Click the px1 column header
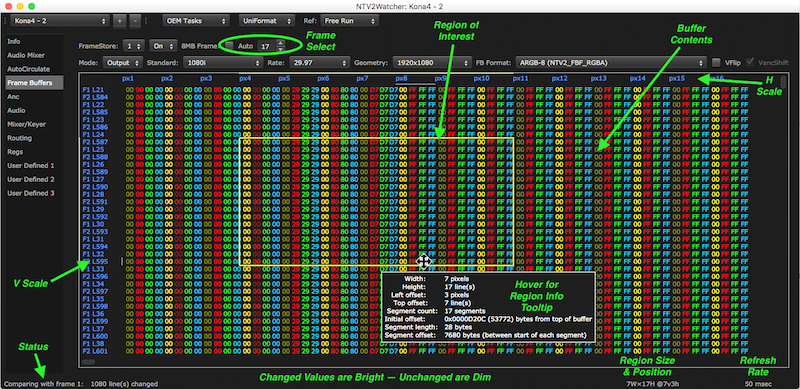800x389 pixels. click(x=128, y=79)
